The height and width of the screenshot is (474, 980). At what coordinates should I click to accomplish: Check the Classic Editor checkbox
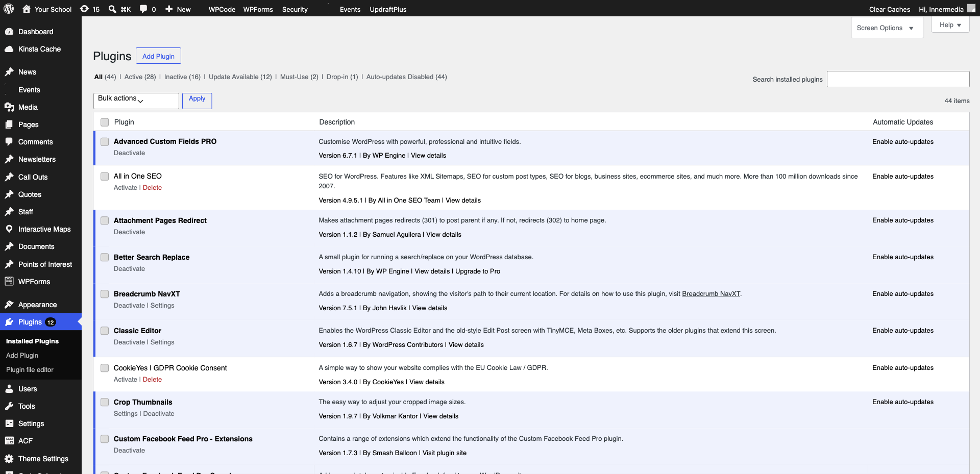(x=105, y=331)
